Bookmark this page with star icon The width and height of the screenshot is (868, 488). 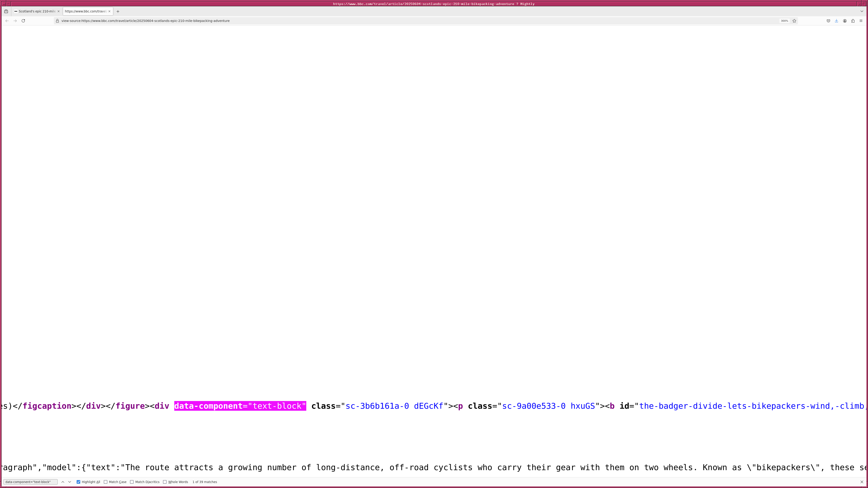coord(794,21)
